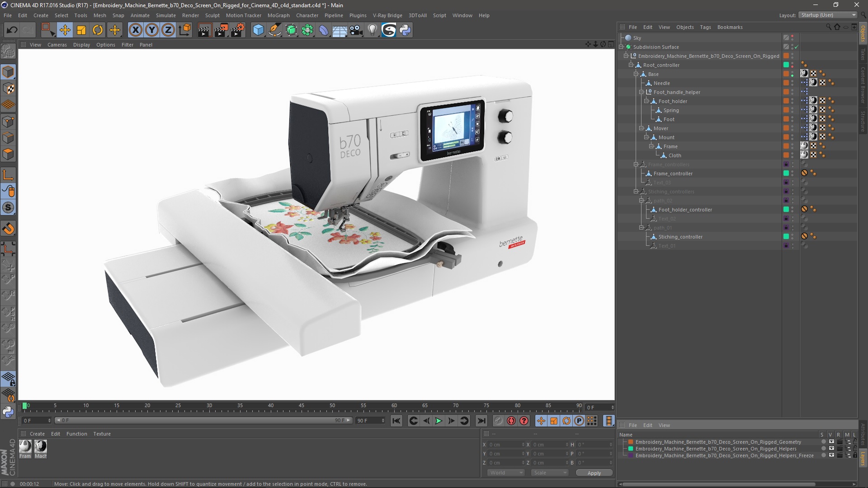Toggle Subdivision Surface enable checkmark

797,47
